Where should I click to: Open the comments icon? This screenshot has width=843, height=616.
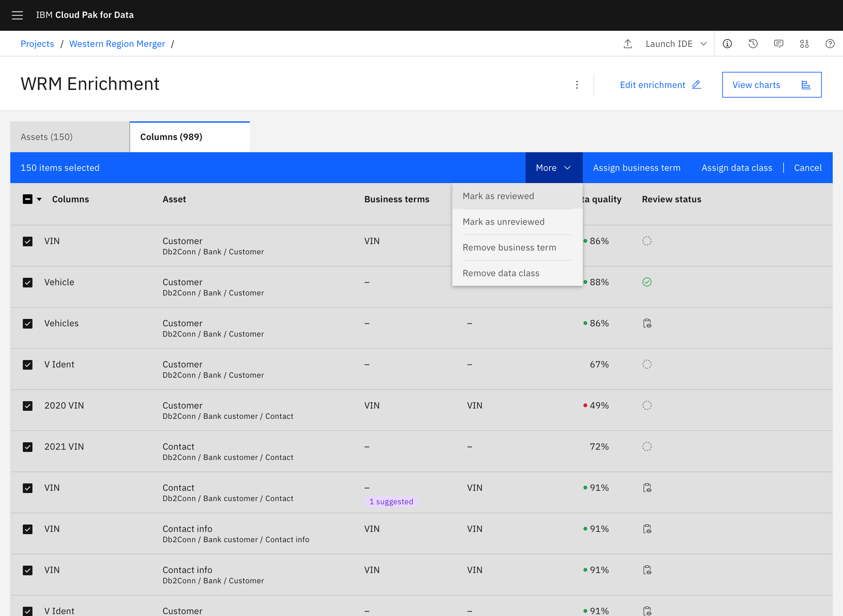coord(779,43)
